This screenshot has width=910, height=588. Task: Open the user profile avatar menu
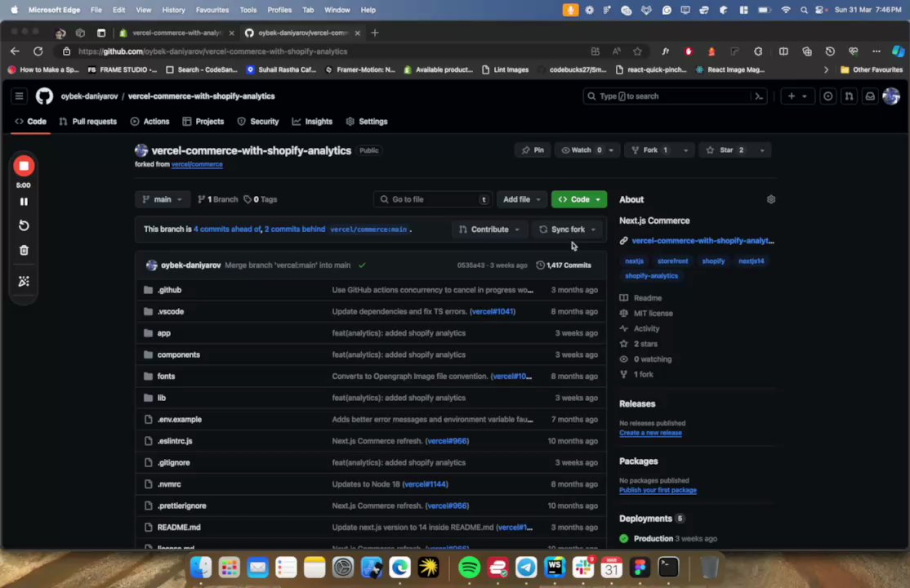tap(891, 96)
